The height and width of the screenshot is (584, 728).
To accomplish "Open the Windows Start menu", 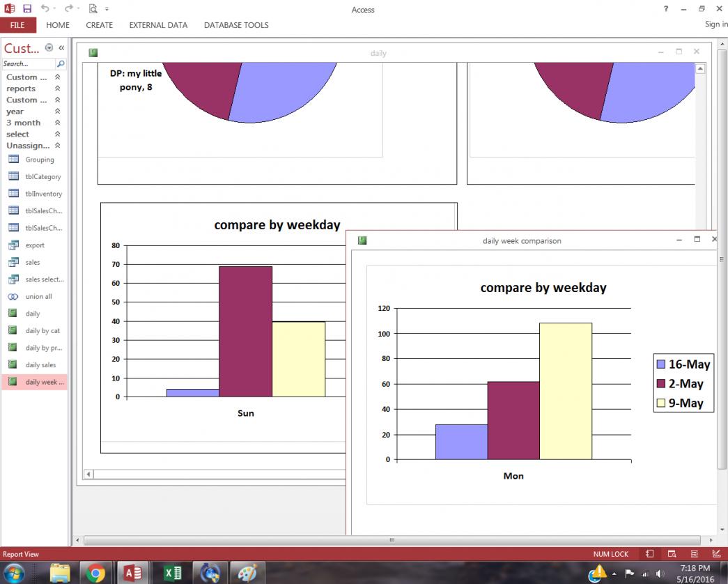I will click(x=13, y=572).
